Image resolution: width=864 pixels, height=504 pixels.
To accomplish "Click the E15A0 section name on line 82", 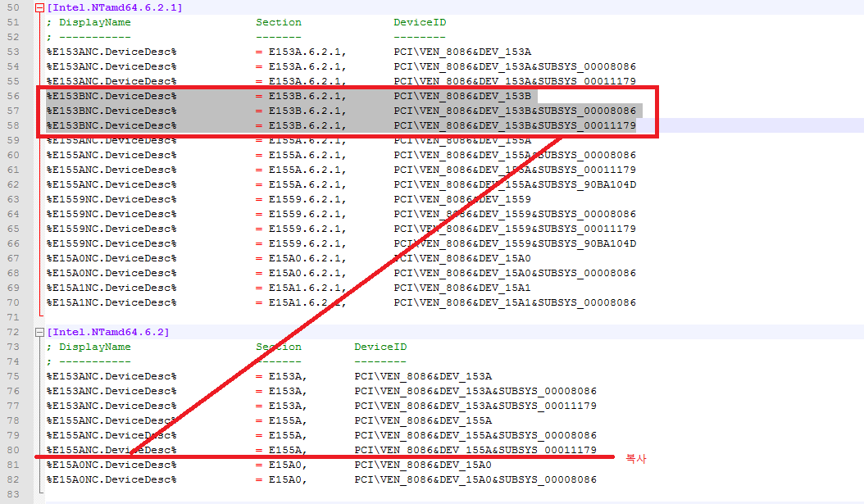I will 285,480.
